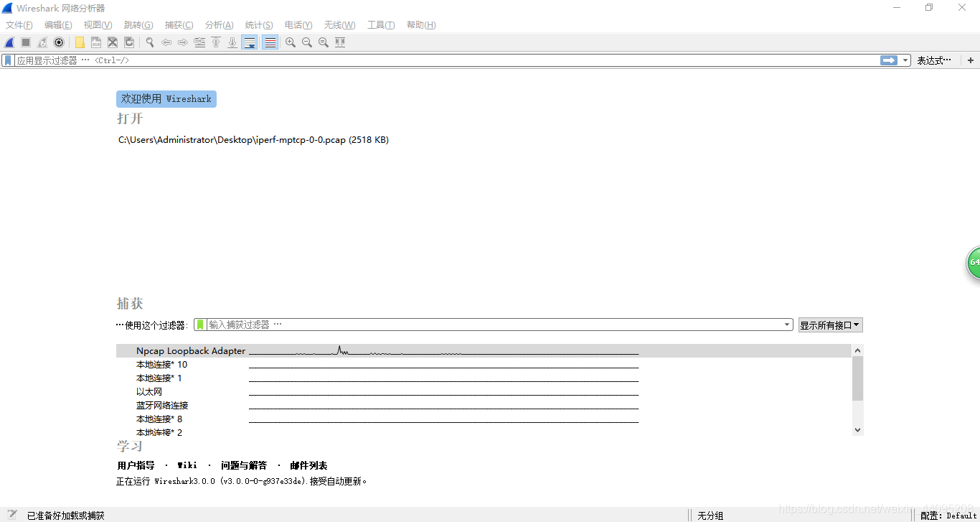Select 本地连接* 10 interface
The width and height of the screenshot is (980, 522).
tap(484, 365)
